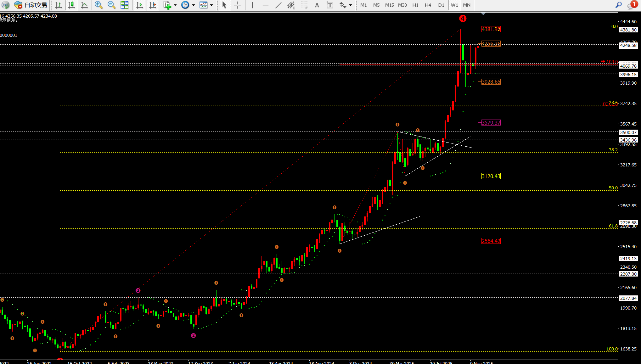Toggle chart auto scroll

pyautogui.click(x=140, y=5)
